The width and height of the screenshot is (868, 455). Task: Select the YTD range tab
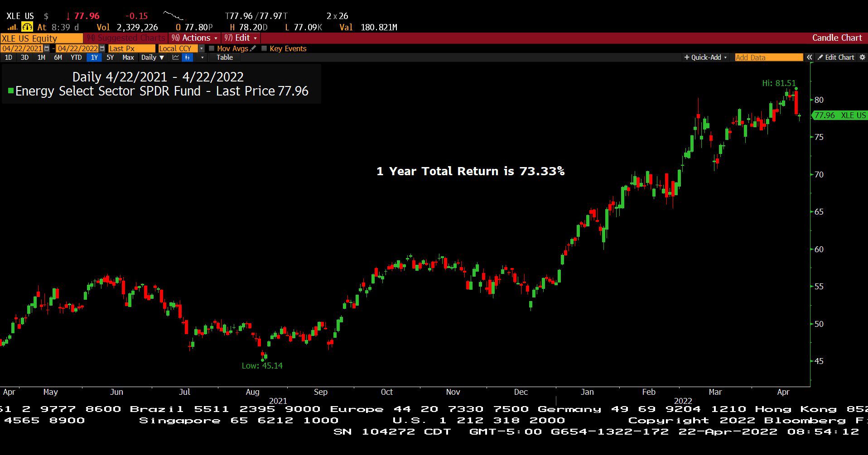coord(76,57)
